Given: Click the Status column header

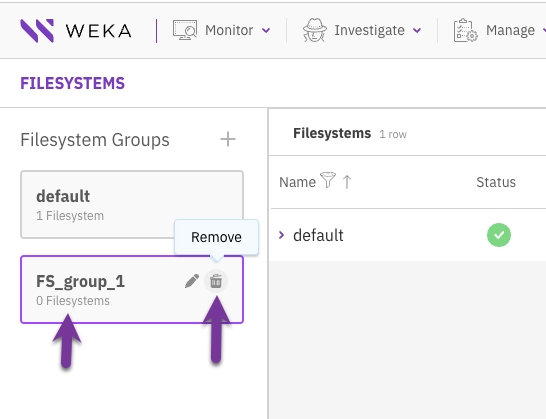Looking at the screenshot, I should (x=496, y=182).
